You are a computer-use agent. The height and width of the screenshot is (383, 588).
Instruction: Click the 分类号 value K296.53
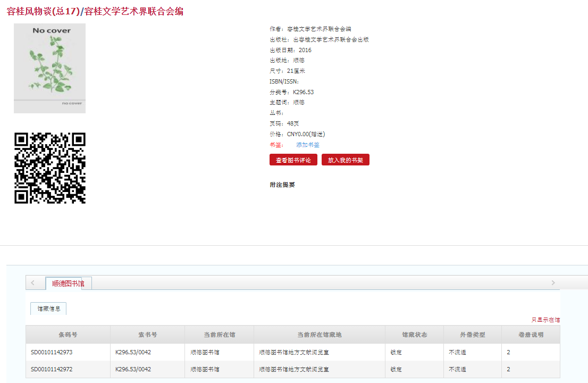point(304,92)
